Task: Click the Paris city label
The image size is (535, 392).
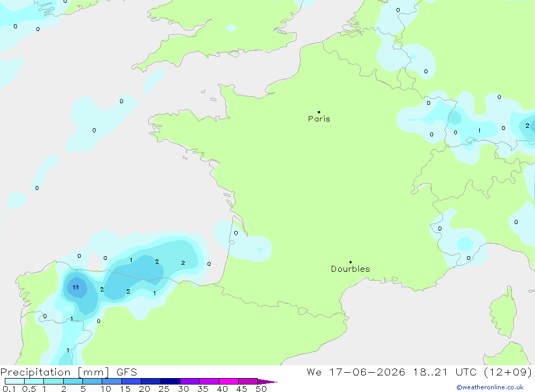Action: pyautogui.click(x=319, y=119)
